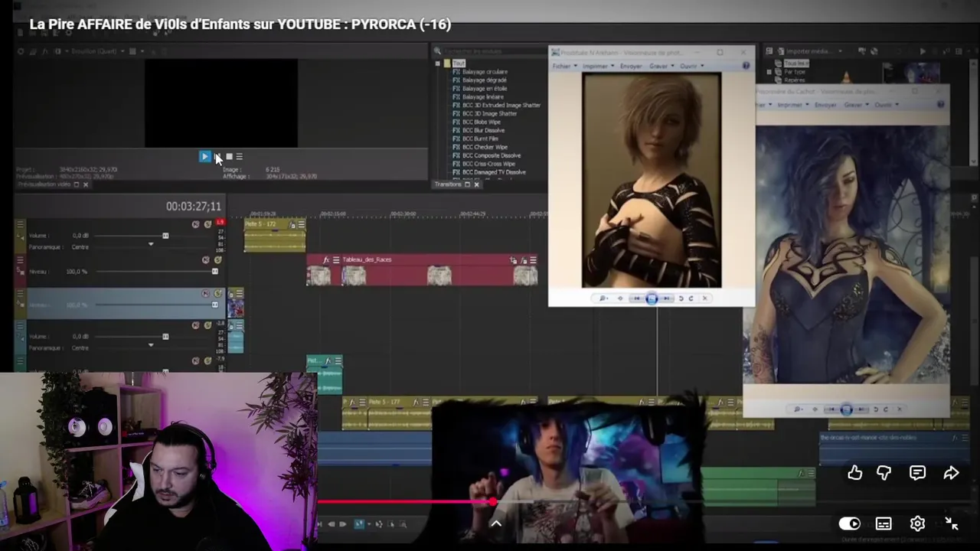Select BCC Checker Wipe transition
The image size is (980, 551).
click(x=485, y=147)
